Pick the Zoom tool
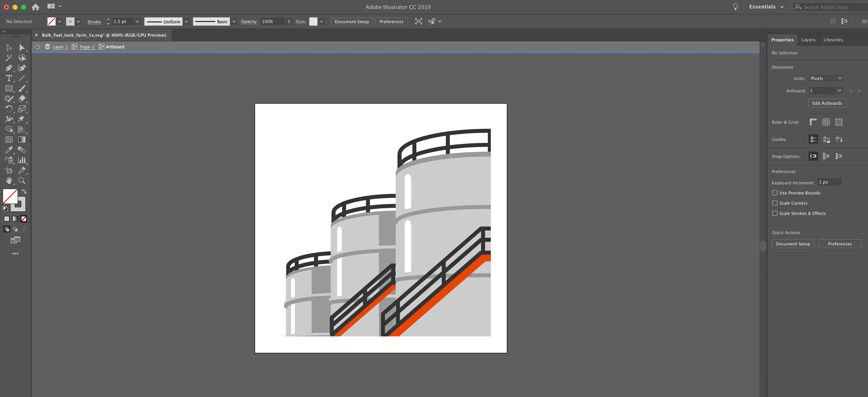 pos(22,180)
